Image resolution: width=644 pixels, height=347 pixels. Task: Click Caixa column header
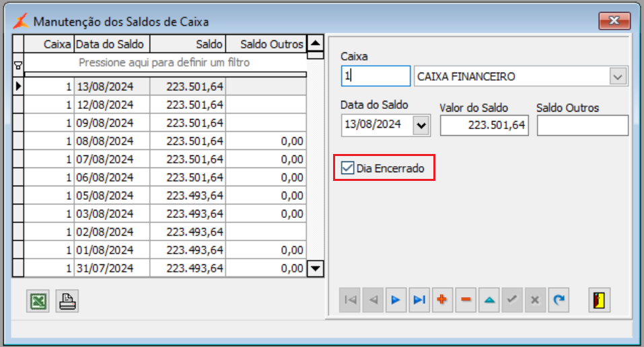click(49, 44)
